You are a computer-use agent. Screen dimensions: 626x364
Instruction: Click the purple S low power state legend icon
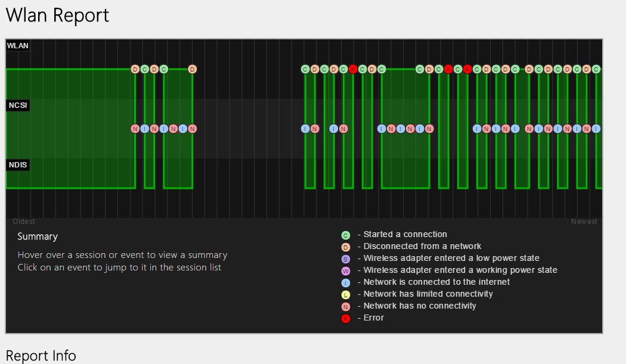click(346, 259)
